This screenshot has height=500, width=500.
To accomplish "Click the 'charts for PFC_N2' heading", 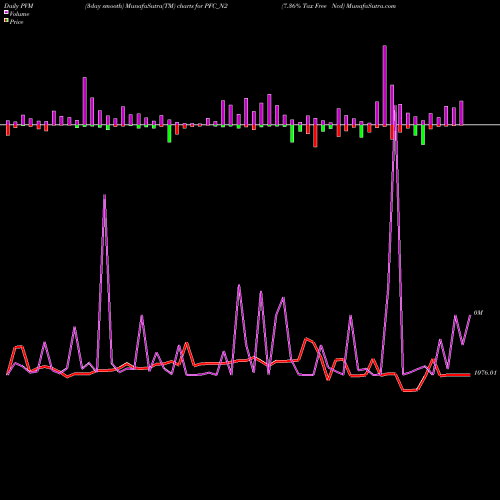I will point(202,6).
